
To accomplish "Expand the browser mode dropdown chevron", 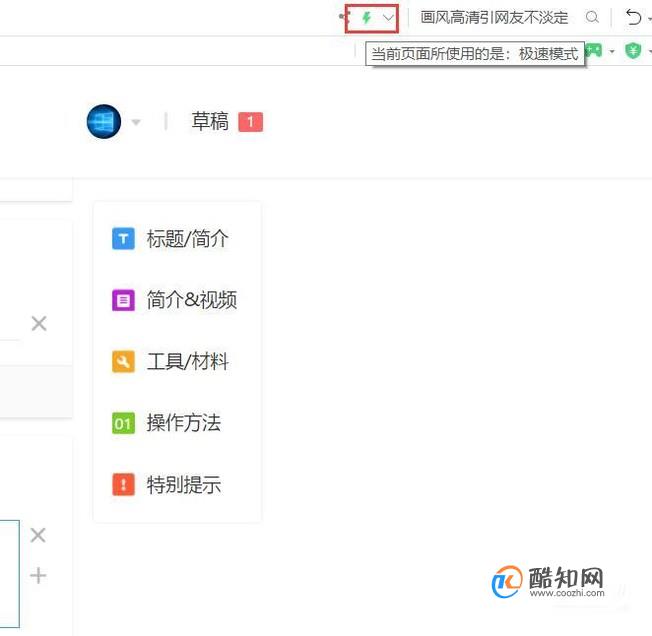I will click(x=388, y=18).
